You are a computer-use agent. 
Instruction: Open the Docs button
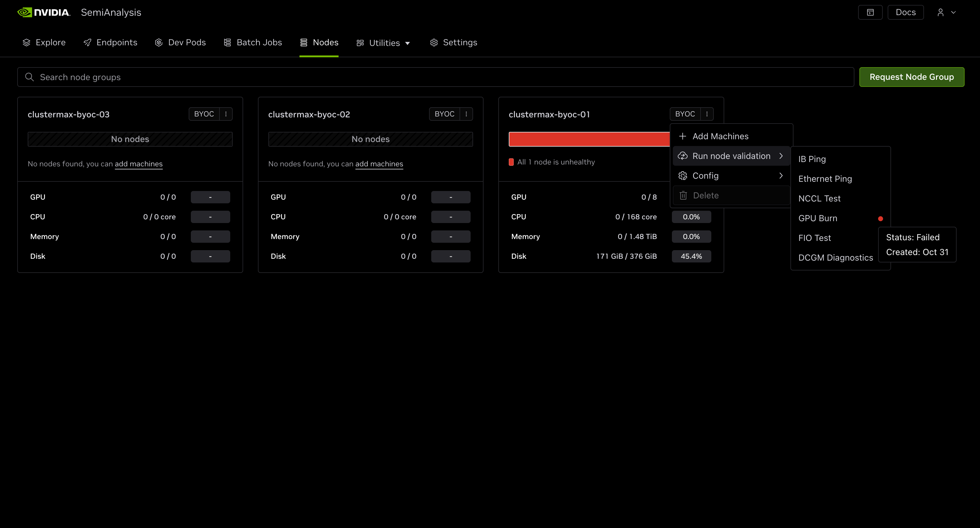905,12
